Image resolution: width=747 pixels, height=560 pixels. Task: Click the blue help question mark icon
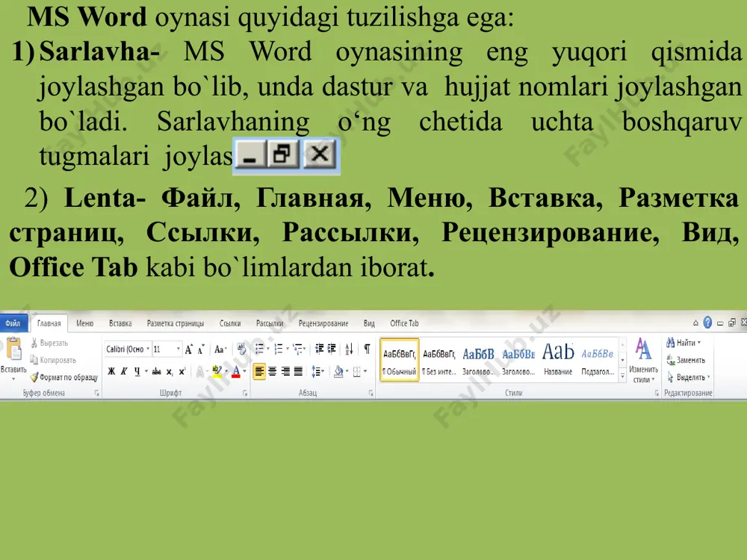tap(707, 323)
